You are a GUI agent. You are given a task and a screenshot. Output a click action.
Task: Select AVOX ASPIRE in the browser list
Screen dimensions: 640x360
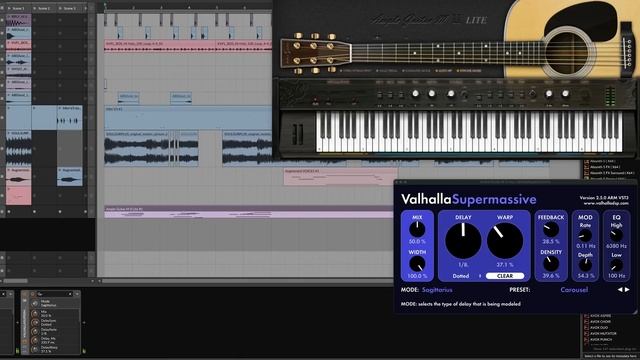[x=600, y=316]
